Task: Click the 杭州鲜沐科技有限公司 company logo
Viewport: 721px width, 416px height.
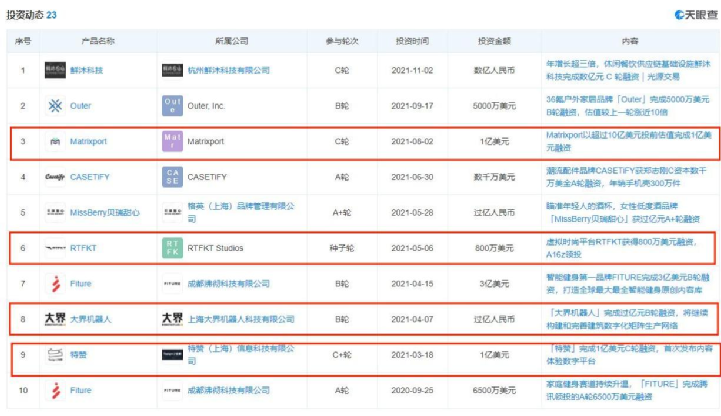Action: 172,70
